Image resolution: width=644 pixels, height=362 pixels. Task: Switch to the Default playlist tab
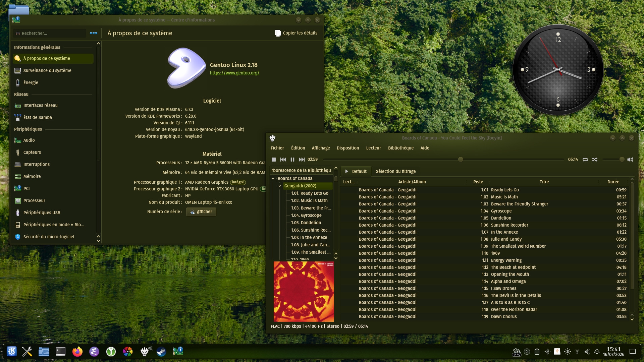tap(356, 171)
